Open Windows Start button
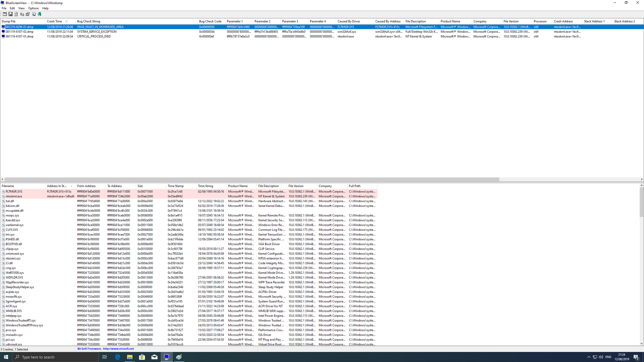This screenshot has height=362, width=644. 6,357
